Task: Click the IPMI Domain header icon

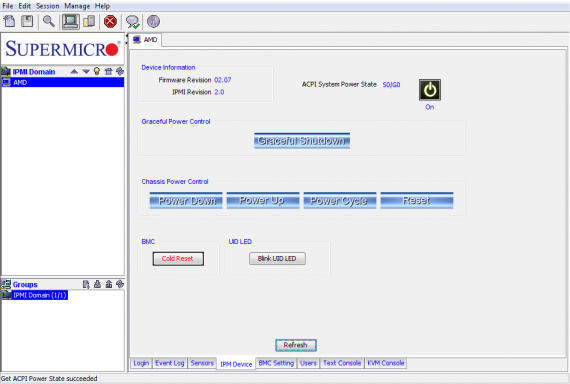Action: tap(6, 71)
